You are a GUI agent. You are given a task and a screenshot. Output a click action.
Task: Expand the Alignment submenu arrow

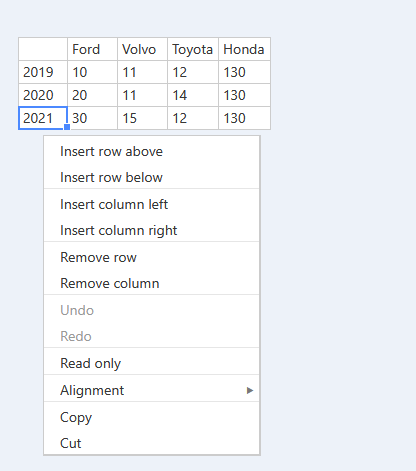(x=250, y=390)
